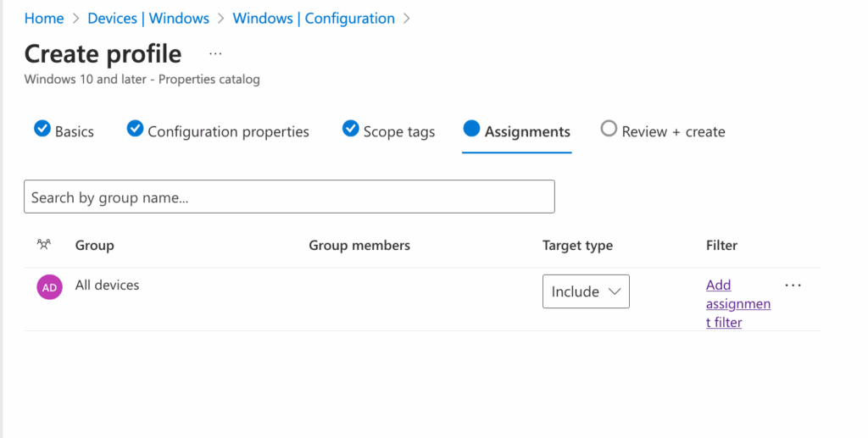Open the row ellipsis menu for All devices

(793, 286)
